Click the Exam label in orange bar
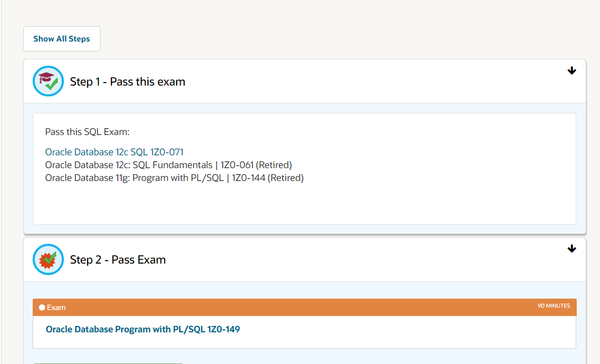This screenshot has width=600, height=364. pos(56,308)
